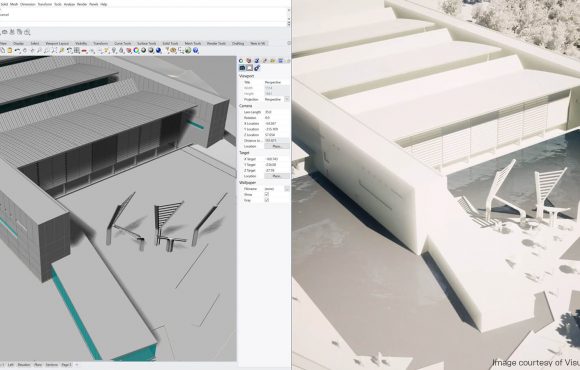
Task: Open the Render menu
Action: coord(81,4)
